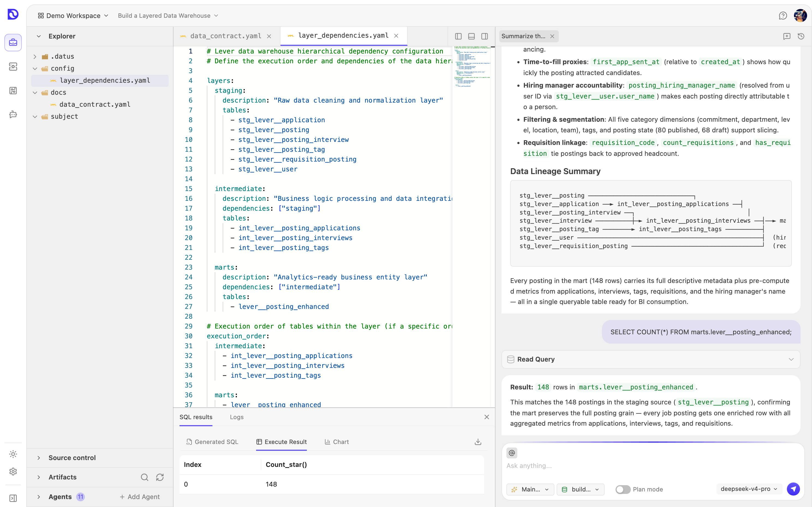This screenshot has width=812, height=507.
Task: Open settings gear in sidebar
Action: pos(13,472)
